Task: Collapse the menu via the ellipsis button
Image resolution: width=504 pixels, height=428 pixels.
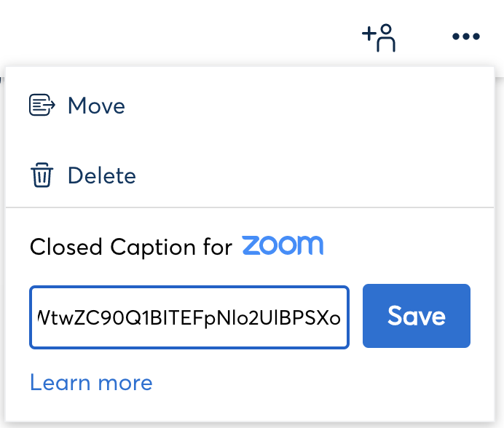Action: click(x=465, y=36)
